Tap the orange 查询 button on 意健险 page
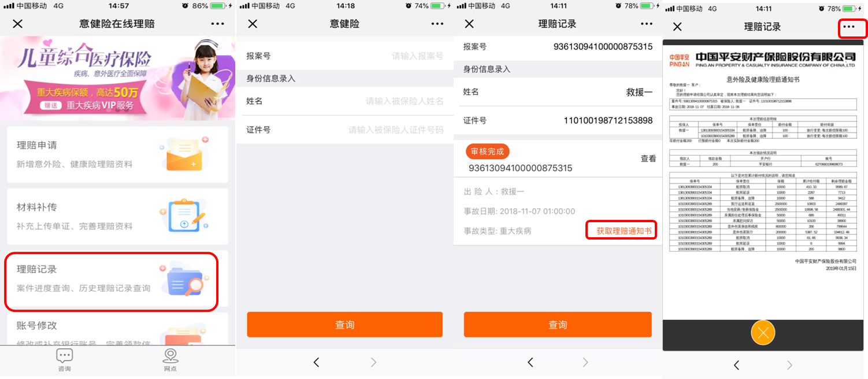This screenshot has width=868, height=379. coord(345,325)
